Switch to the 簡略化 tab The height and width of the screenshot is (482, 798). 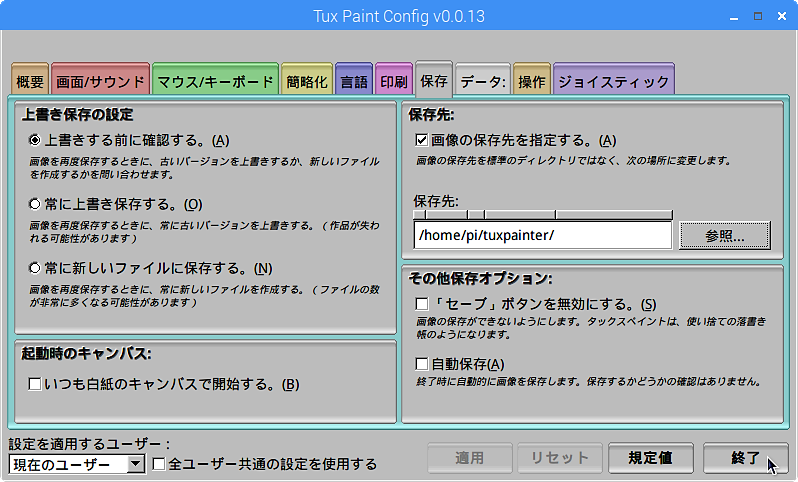(307, 79)
